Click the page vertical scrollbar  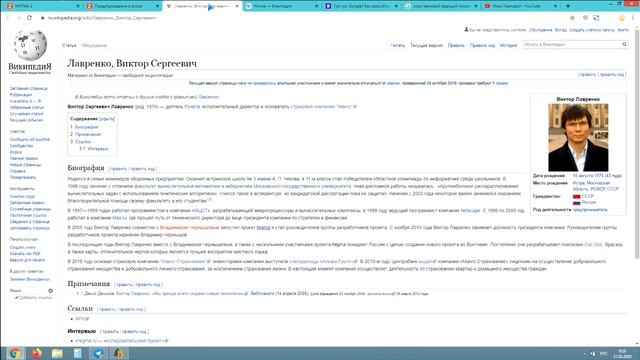click(637, 143)
